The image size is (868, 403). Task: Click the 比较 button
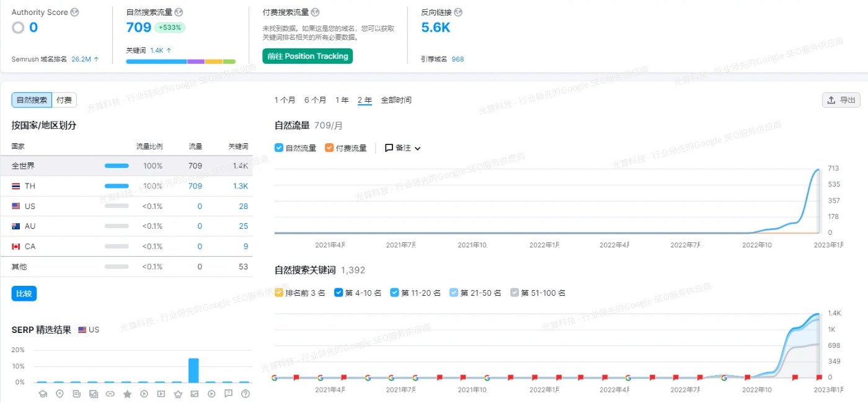pos(24,293)
